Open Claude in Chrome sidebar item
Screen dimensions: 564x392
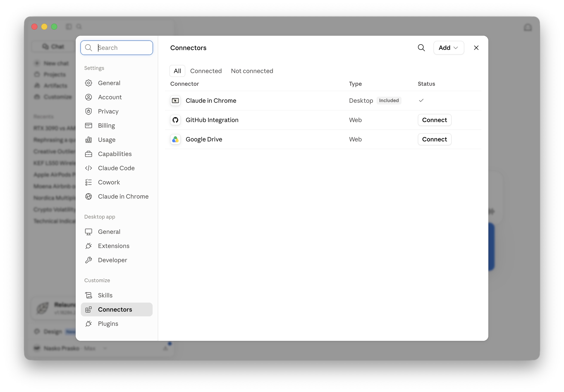pyautogui.click(x=117, y=196)
